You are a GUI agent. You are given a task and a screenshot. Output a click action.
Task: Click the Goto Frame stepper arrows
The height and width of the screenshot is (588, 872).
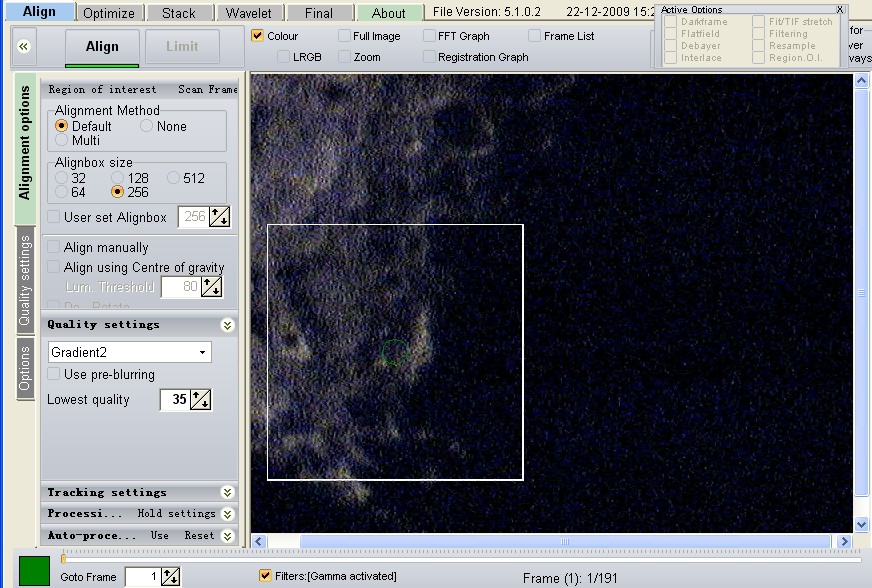171,576
